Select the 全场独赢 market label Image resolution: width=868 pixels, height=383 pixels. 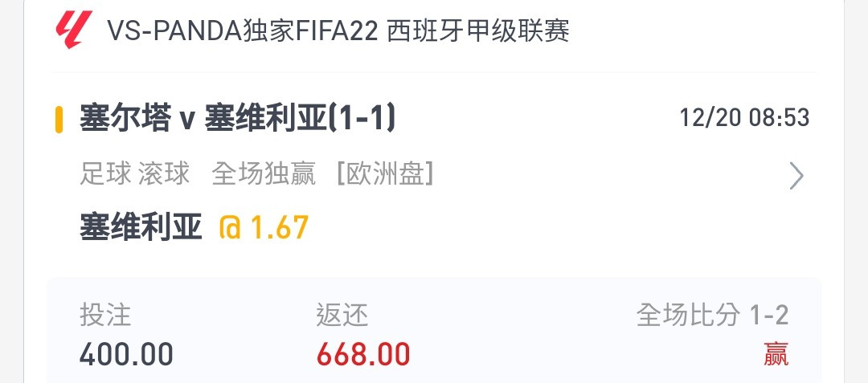click(264, 174)
